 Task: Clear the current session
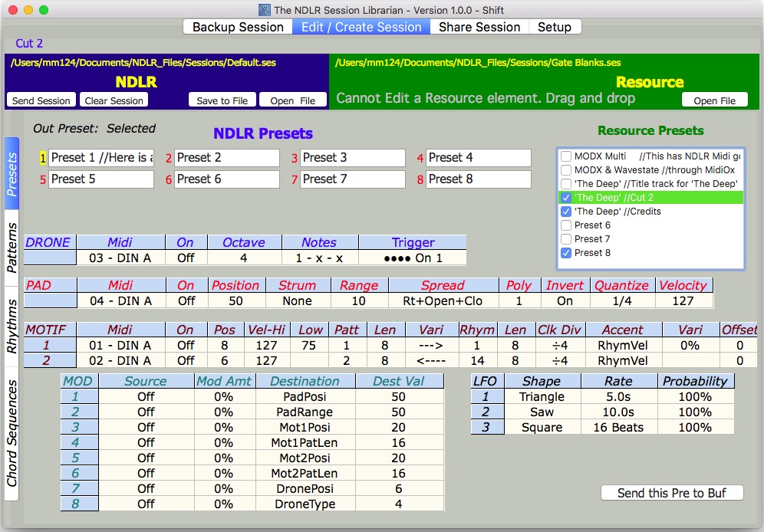[x=114, y=100]
